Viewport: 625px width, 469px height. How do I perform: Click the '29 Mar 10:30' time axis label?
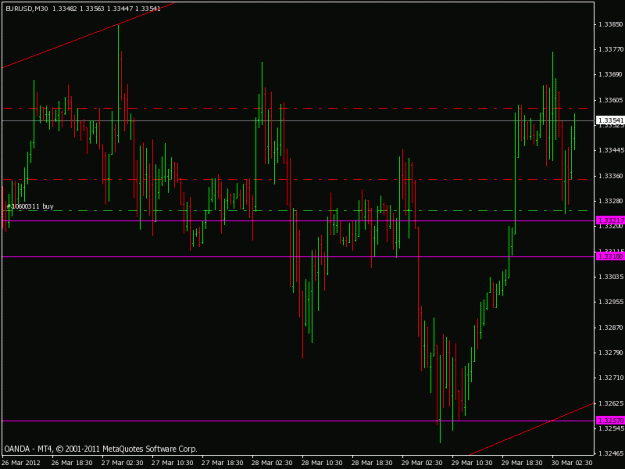click(x=472, y=463)
